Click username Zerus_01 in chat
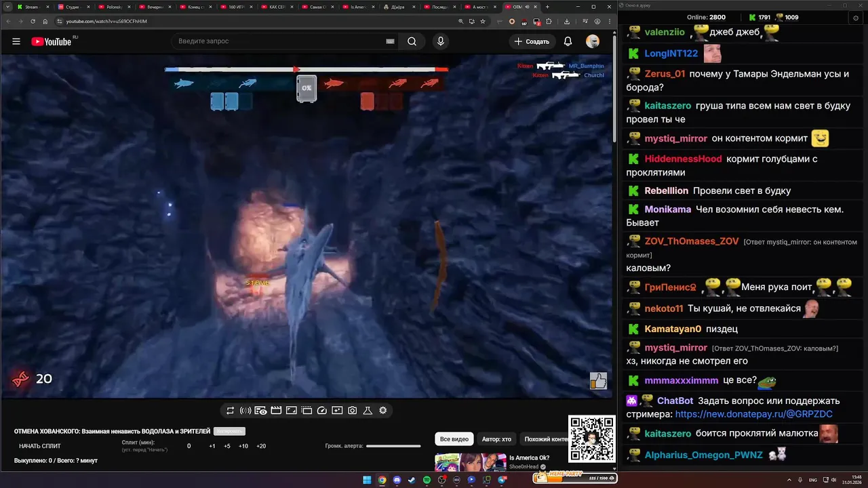Viewport: 868px width, 488px height. coord(665,74)
